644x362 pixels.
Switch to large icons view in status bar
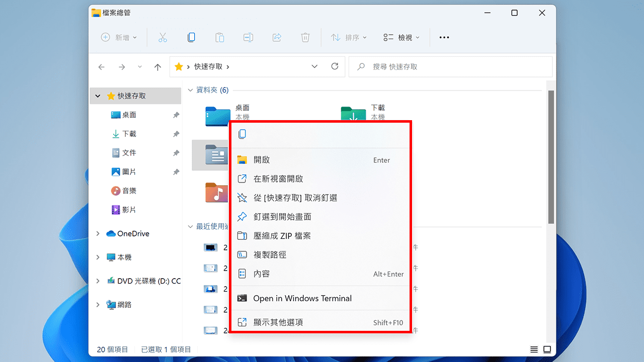click(x=547, y=349)
